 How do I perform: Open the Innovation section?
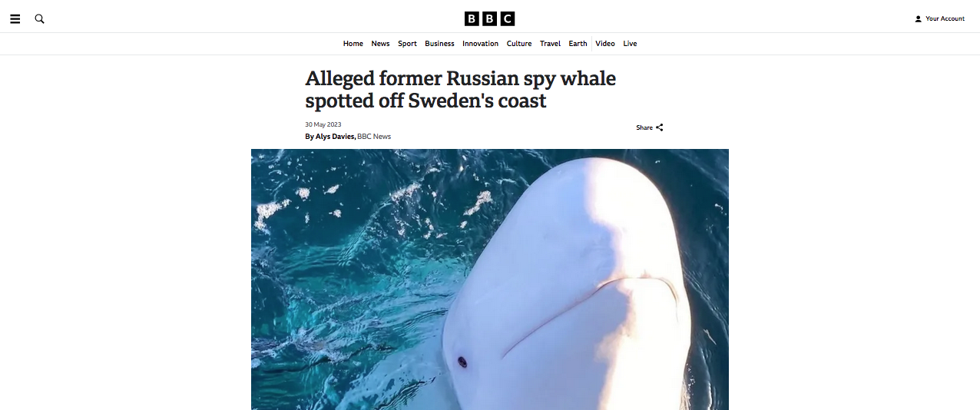480,44
